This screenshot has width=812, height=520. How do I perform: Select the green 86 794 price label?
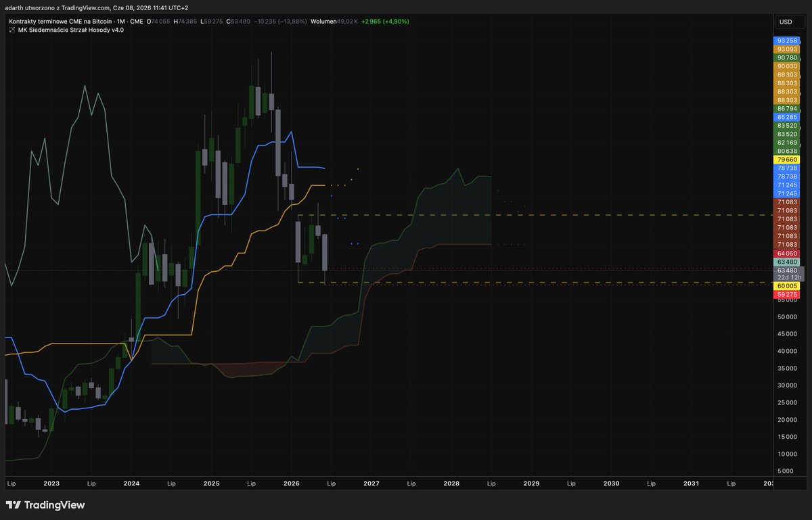pos(786,108)
